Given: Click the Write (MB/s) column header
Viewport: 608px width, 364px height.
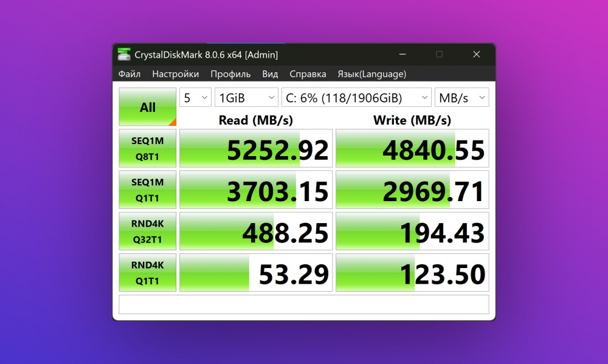Looking at the screenshot, I should click(x=412, y=120).
